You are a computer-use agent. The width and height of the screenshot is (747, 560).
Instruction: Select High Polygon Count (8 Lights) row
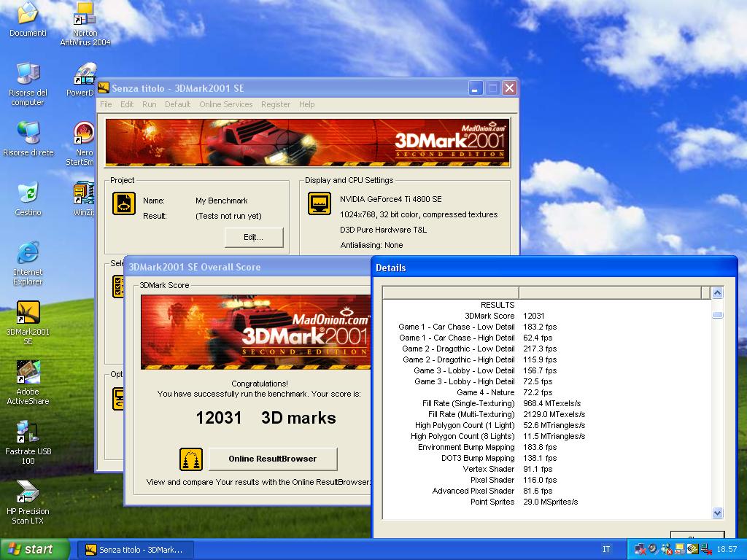click(x=546, y=436)
